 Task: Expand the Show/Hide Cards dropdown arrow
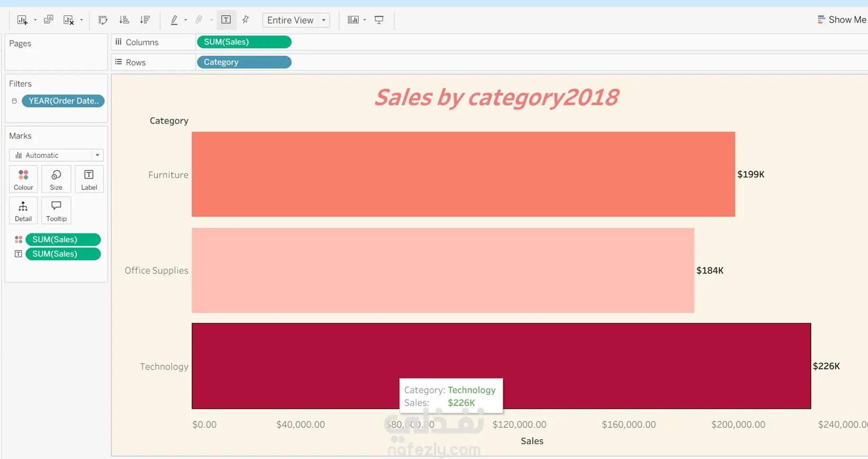pyautogui.click(x=365, y=20)
